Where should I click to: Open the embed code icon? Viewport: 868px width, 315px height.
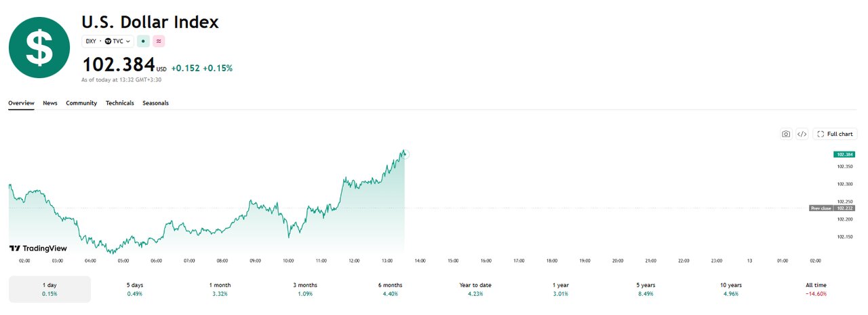point(802,134)
